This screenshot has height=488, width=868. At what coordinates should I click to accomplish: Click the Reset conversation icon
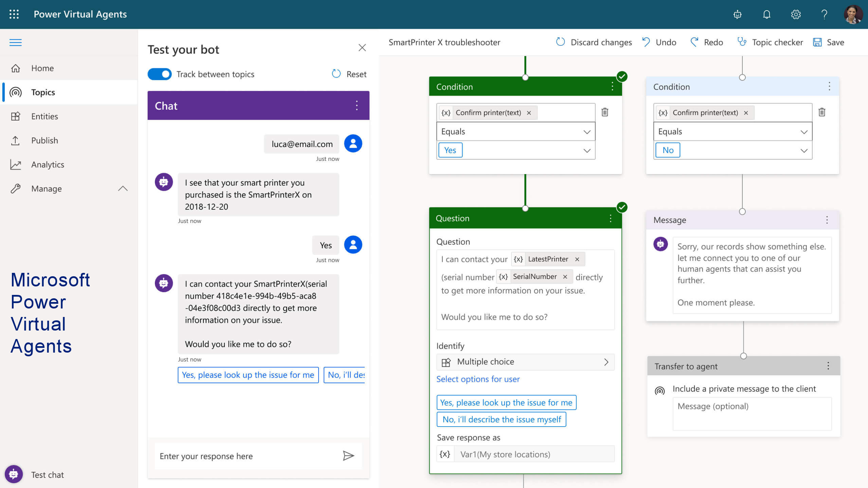(x=336, y=73)
